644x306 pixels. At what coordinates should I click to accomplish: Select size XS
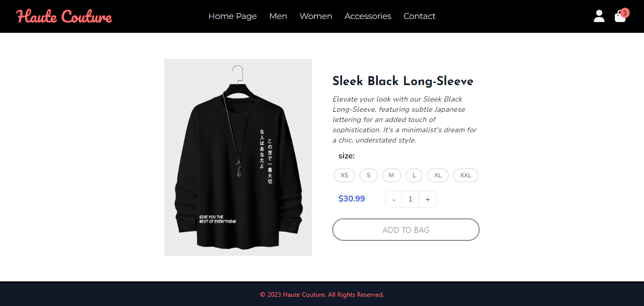pos(344,175)
